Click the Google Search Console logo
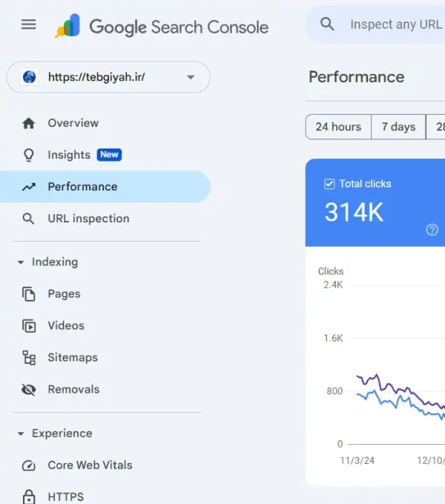 [x=162, y=27]
